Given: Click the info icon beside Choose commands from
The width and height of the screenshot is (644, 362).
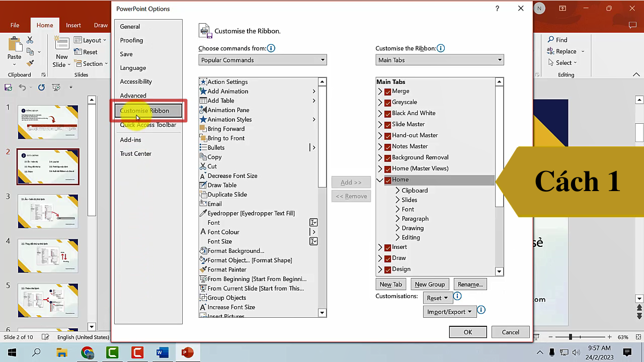Looking at the screenshot, I should point(271,48).
